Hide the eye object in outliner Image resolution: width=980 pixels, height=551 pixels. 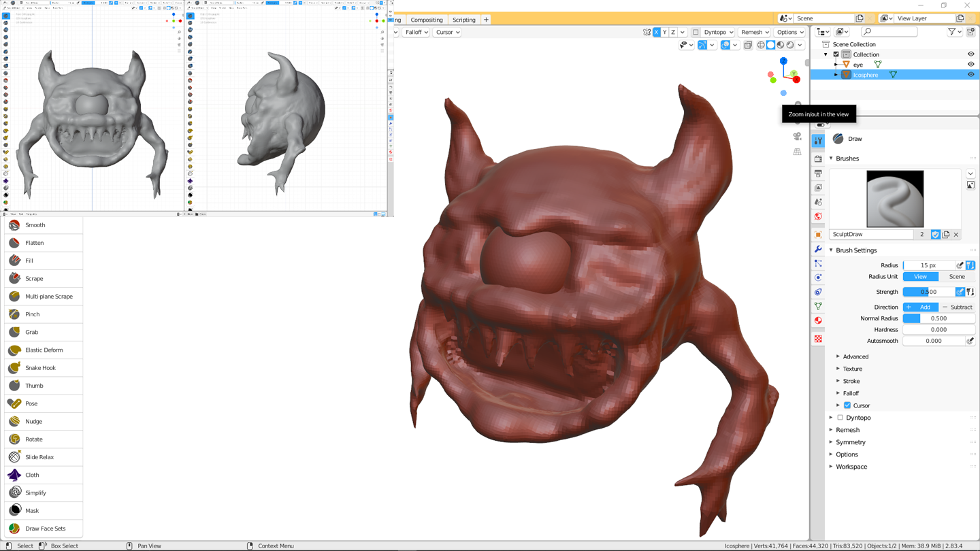click(x=970, y=65)
